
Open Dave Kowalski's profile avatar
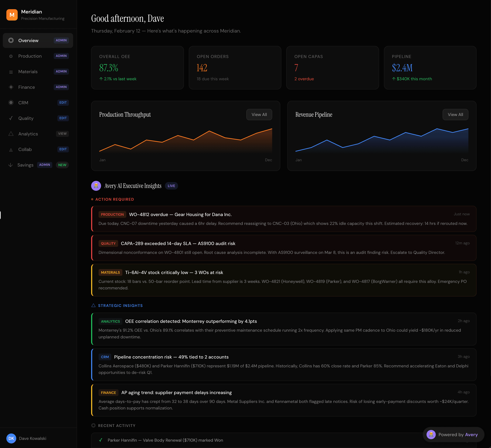(x=11, y=438)
